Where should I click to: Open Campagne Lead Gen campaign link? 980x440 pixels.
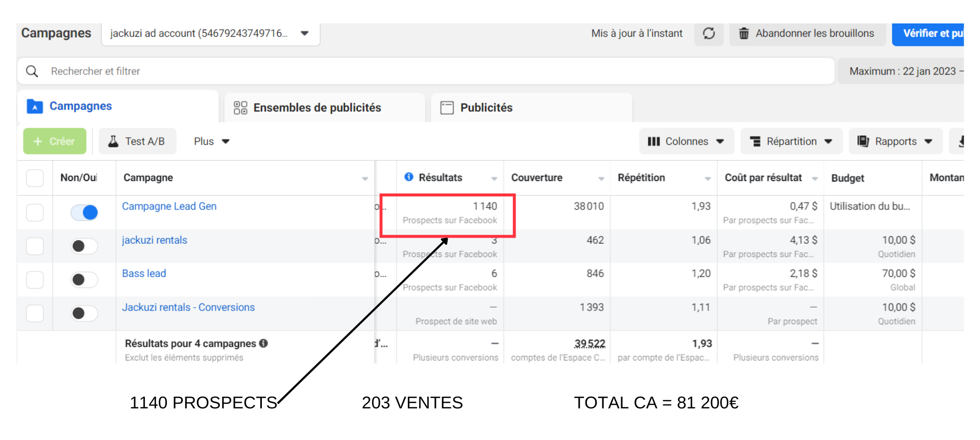169,206
